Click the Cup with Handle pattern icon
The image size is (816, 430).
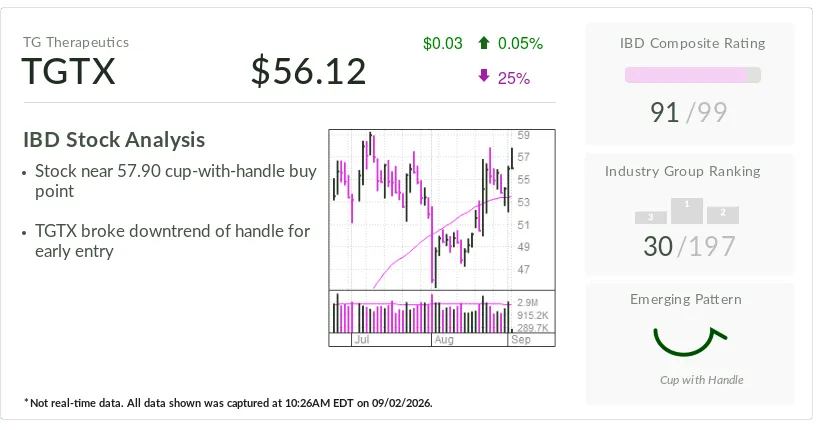[x=690, y=342]
